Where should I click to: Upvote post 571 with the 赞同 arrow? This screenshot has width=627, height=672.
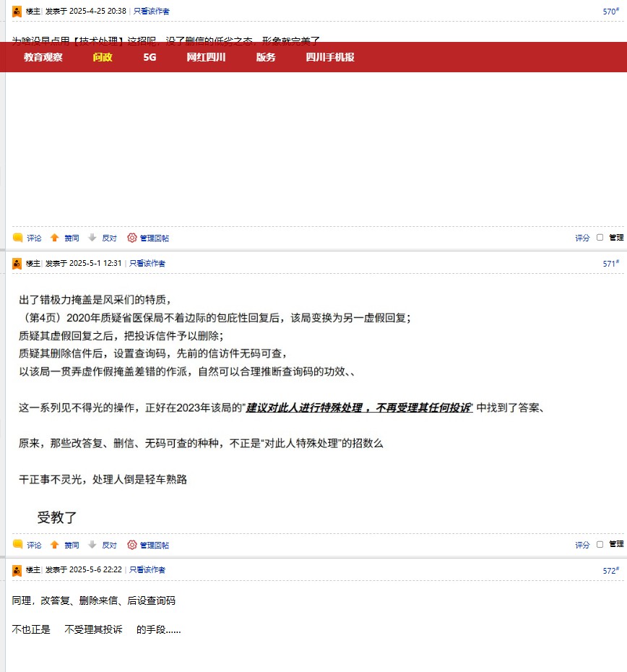55,545
